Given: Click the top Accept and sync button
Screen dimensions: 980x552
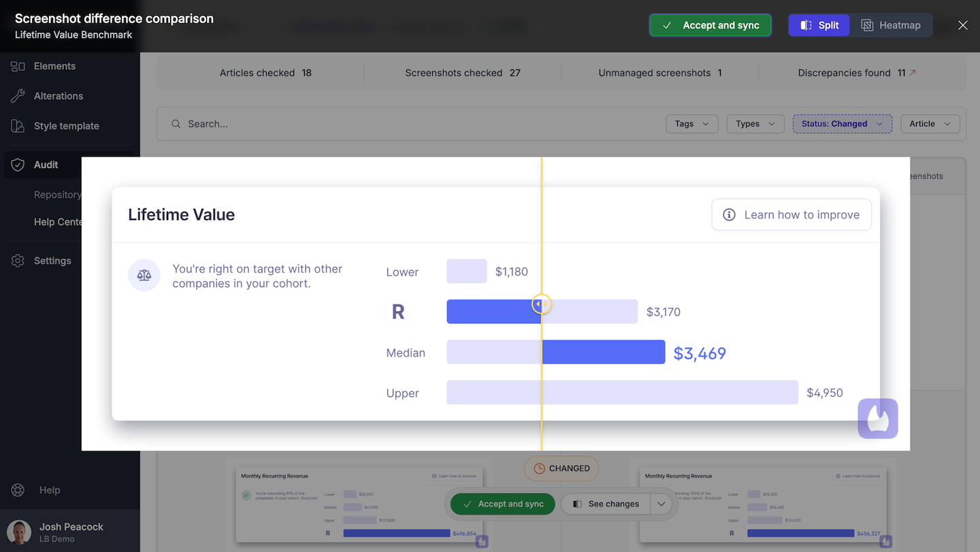Looking at the screenshot, I should [x=710, y=25].
